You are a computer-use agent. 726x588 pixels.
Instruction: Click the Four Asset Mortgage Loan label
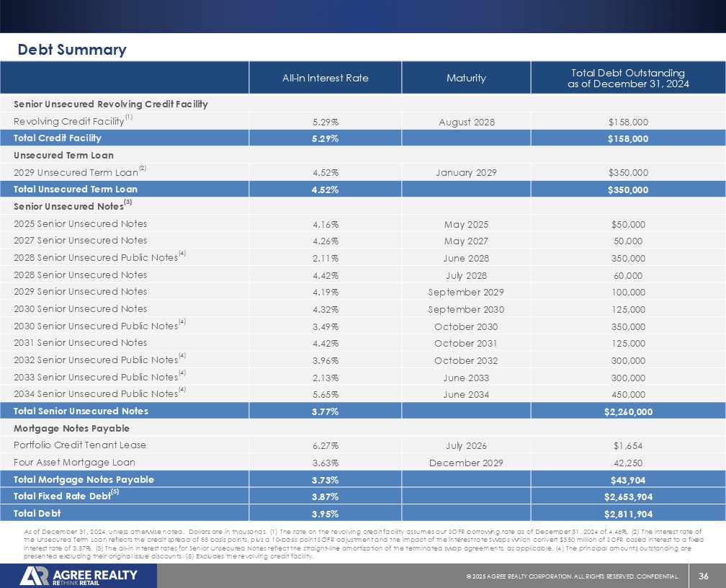tap(74, 462)
